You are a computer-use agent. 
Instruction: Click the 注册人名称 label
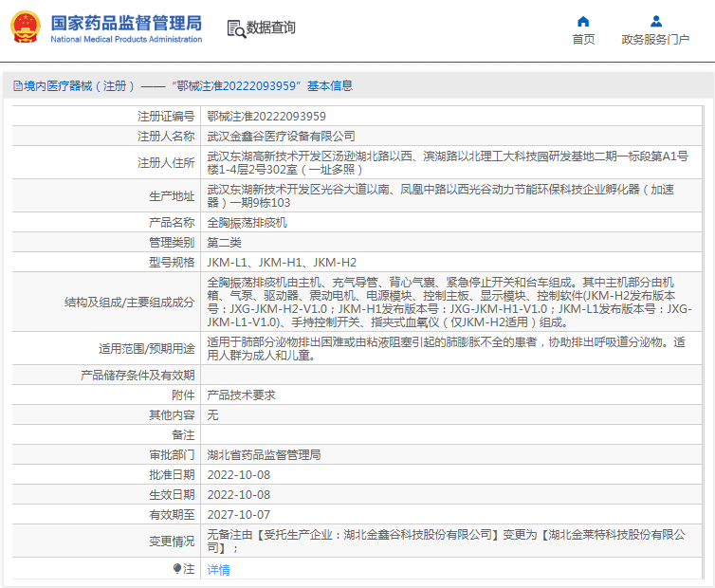click(x=166, y=136)
